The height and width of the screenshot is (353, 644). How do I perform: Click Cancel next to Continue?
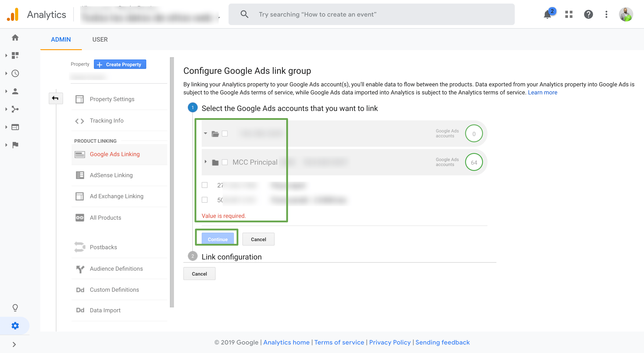(x=258, y=239)
